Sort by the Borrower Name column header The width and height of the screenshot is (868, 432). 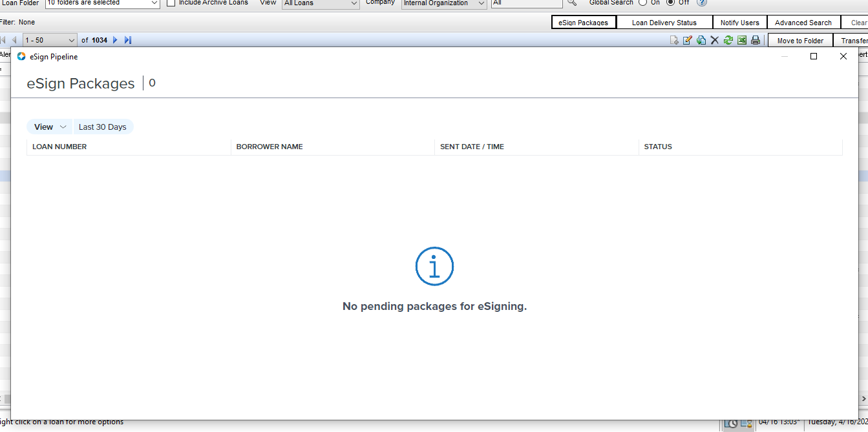coord(270,147)
